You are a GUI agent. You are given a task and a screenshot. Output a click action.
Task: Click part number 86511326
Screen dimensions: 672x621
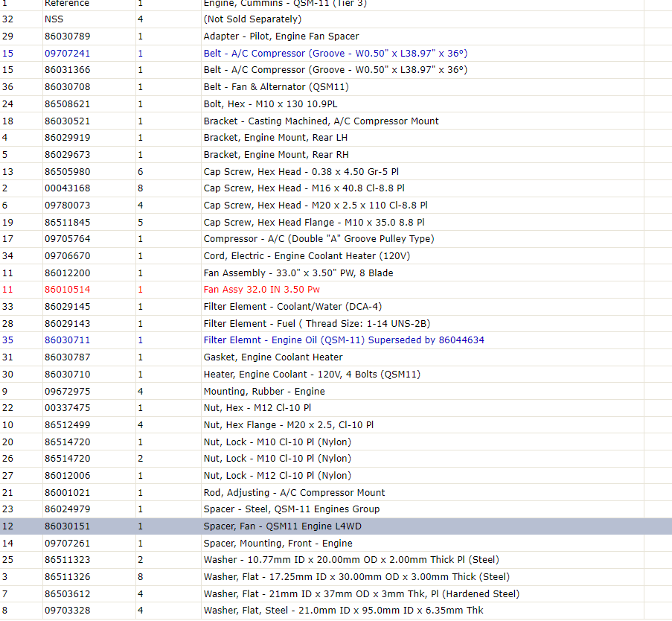click(x=67, y=577)
